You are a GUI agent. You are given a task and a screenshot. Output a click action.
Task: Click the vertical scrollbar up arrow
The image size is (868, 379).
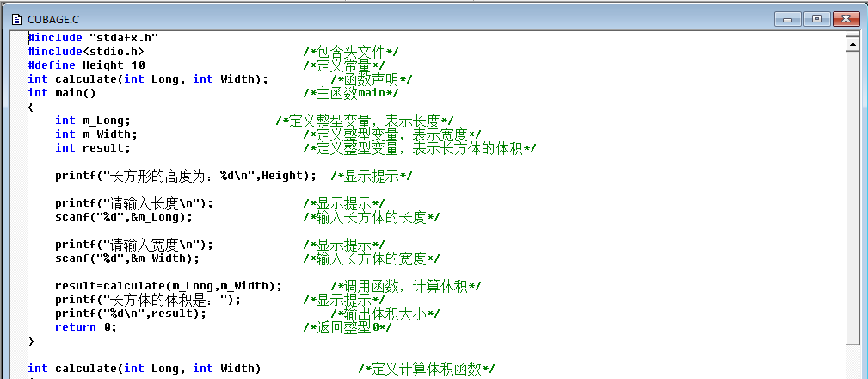coord(852,44)
